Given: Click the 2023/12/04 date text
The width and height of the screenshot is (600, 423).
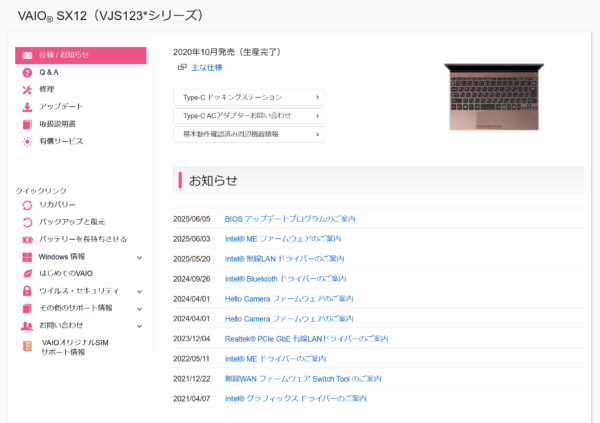Looking at the screenshot, I should point(192,339).
